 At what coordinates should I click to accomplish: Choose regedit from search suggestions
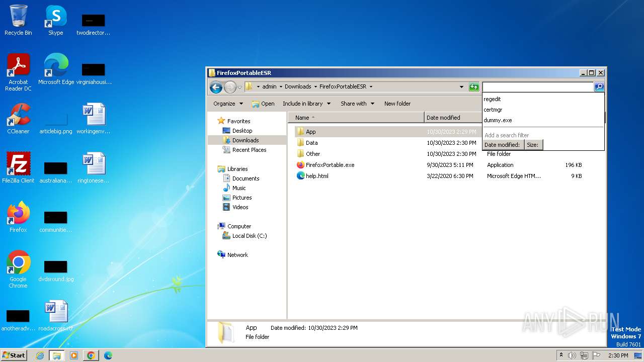click(492, 99)
